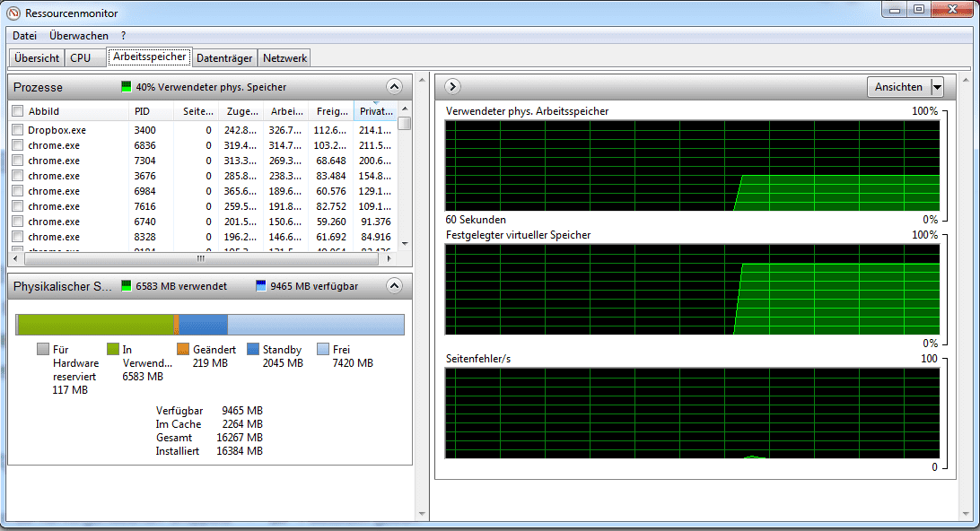Click the process list horizontal scrollbar thumb
Image resolution: width=980 pixels, height=531 pixels.
(200, 258)
